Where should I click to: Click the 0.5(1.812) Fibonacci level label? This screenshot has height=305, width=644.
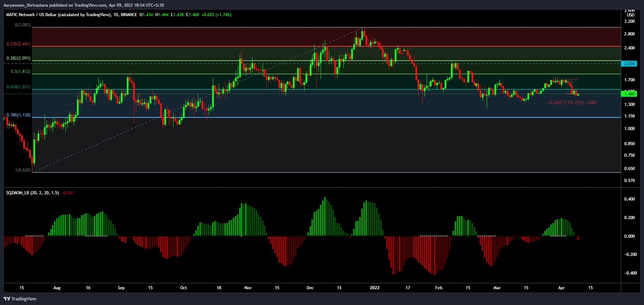20,72
